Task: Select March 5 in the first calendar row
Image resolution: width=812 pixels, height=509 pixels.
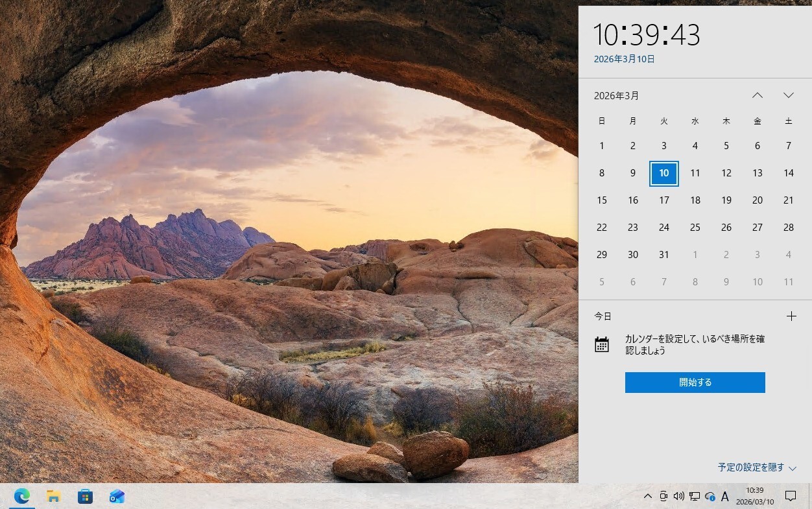Action: coord(726,146)
